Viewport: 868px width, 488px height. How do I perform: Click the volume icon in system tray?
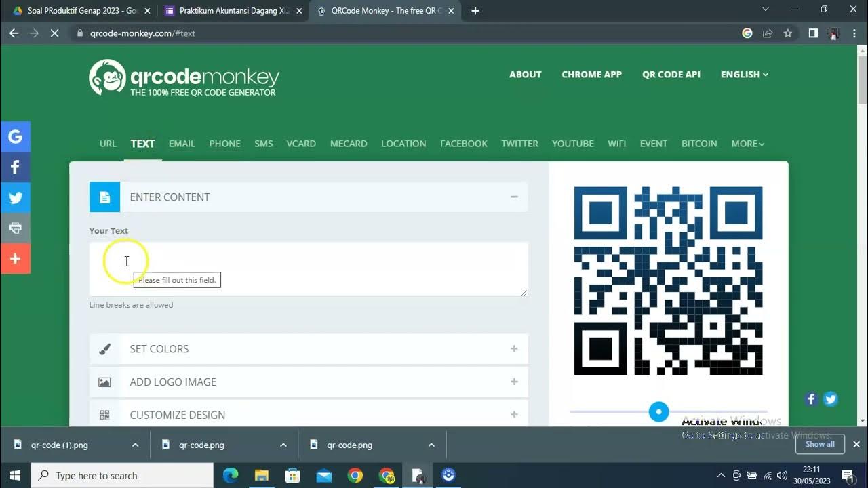[782, 475]
